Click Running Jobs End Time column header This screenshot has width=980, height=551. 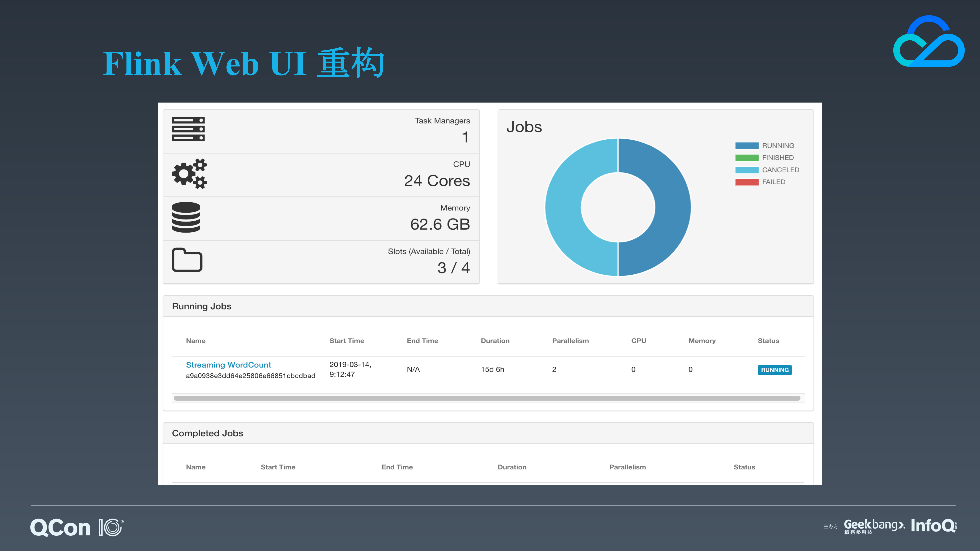[422, 341]
